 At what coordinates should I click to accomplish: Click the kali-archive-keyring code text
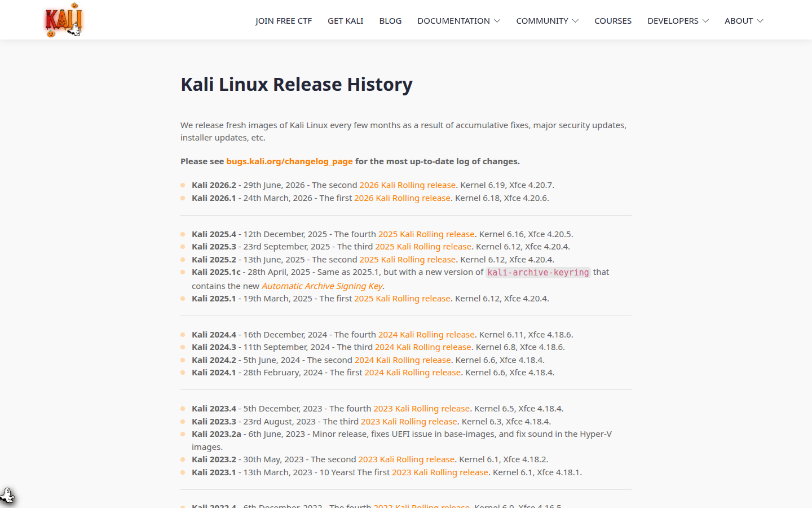(538, 273)
